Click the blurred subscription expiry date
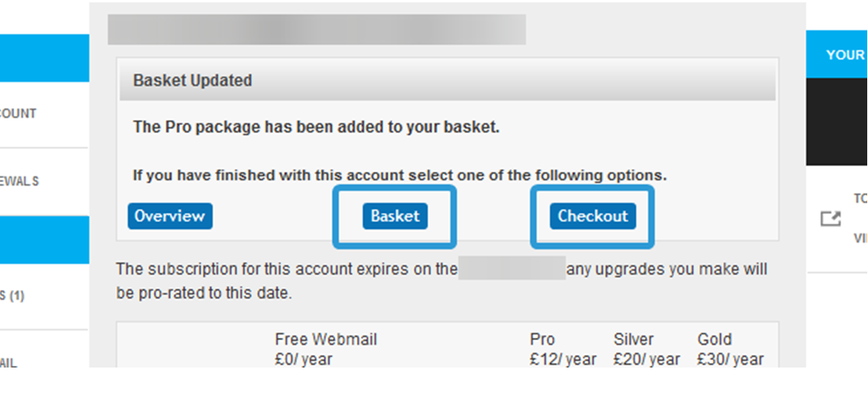868x419 pixels. pyautogui.click(x=512, y=269)
